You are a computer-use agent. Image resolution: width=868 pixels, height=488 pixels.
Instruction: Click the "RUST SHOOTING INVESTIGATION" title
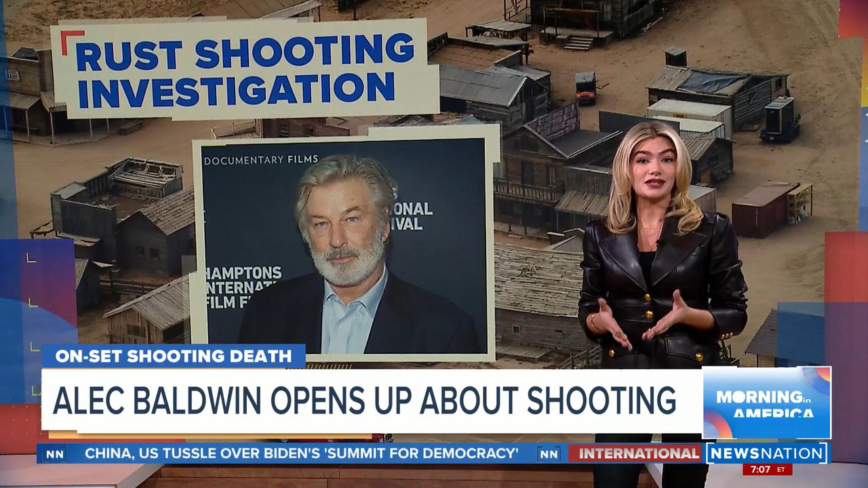tap(244, 70)
